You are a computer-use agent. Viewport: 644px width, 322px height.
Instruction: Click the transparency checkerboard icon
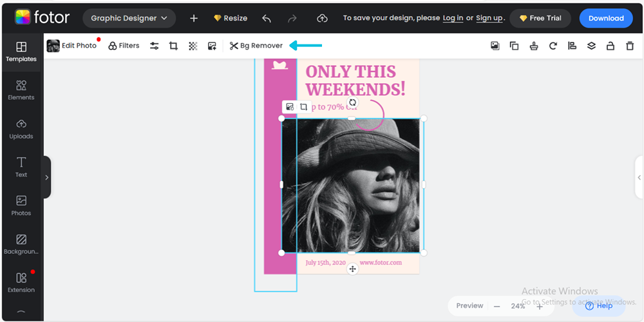click(x=193, y=46)
